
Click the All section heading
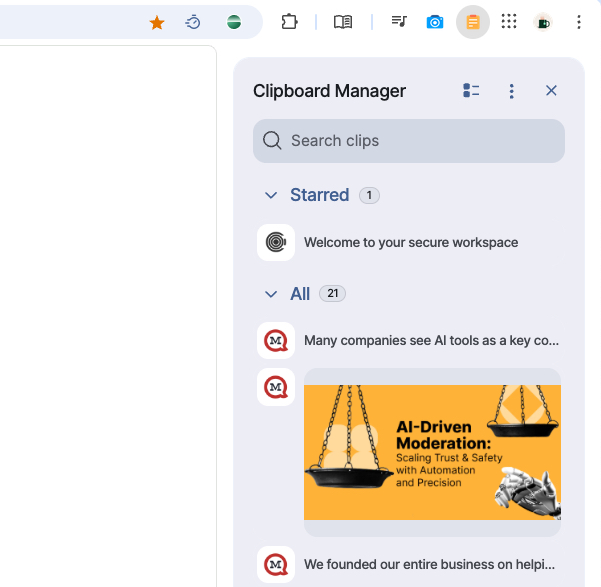click(x=300, y=294)
